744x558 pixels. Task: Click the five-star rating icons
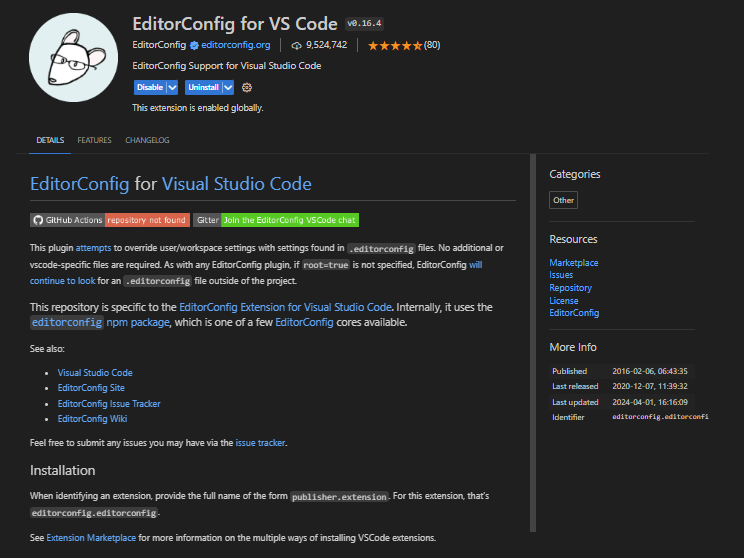coord(394,45)
